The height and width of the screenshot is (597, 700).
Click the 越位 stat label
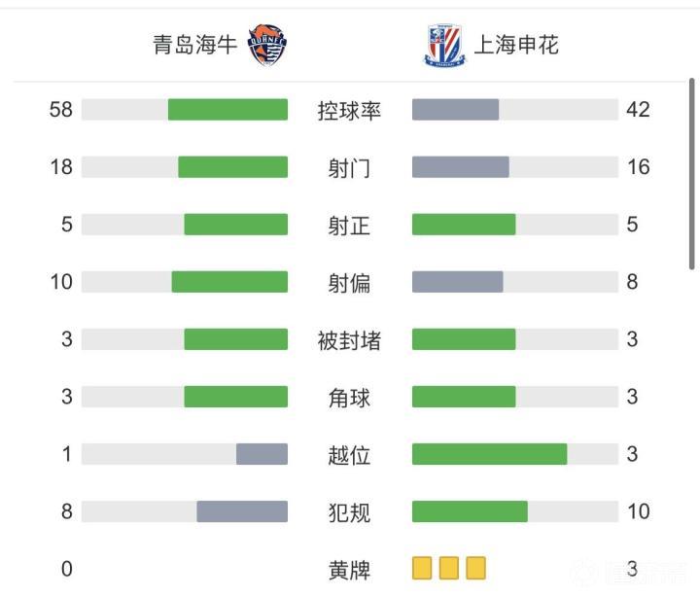pos(349,454)
